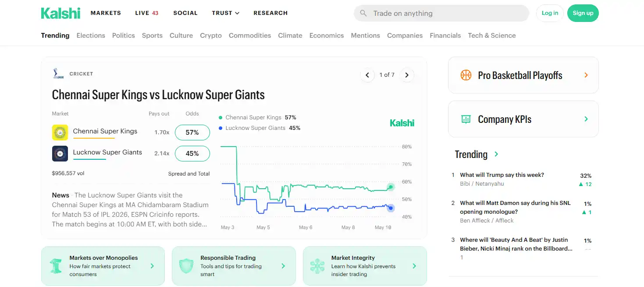This screenshot has height=287, width=644.
Task: Click the chart icon in Company KPIs
Action: pyautogui.click(x=466, y=119)
